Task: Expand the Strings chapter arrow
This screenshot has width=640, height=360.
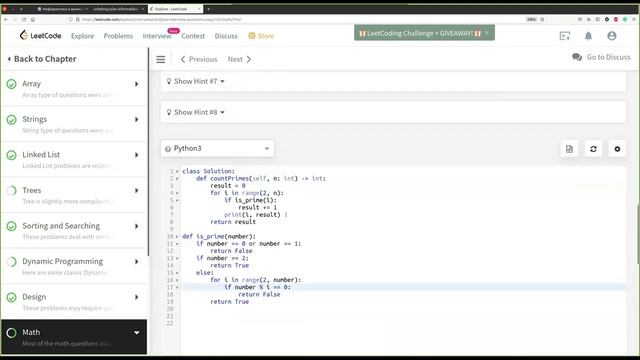Action: coord(137,120)
